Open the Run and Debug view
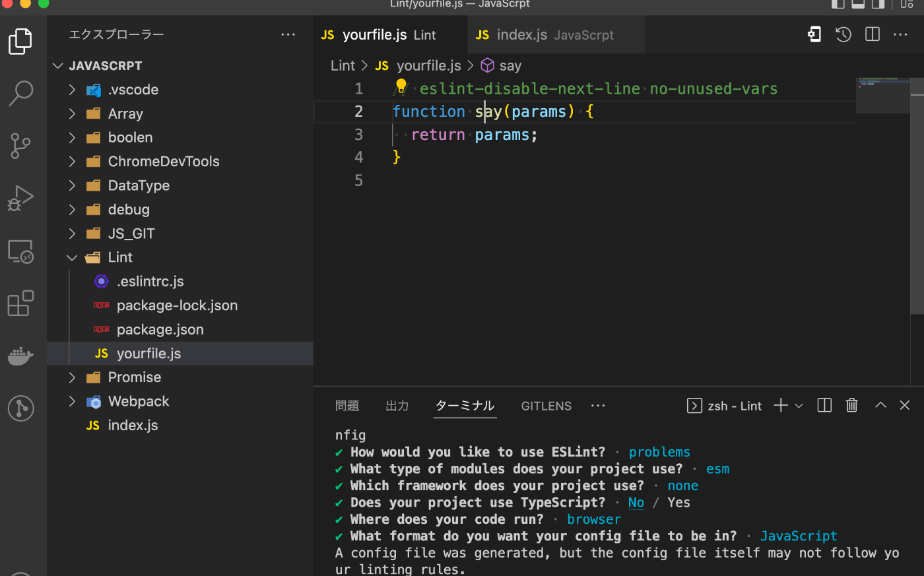 (x=20, y=198)
